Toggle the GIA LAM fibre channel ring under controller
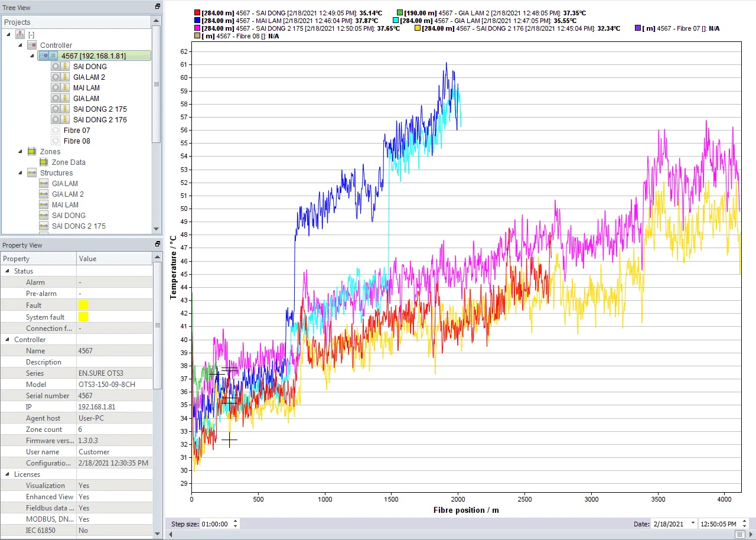The width and height of the screenshot is (756, 540). click(56, 99)
